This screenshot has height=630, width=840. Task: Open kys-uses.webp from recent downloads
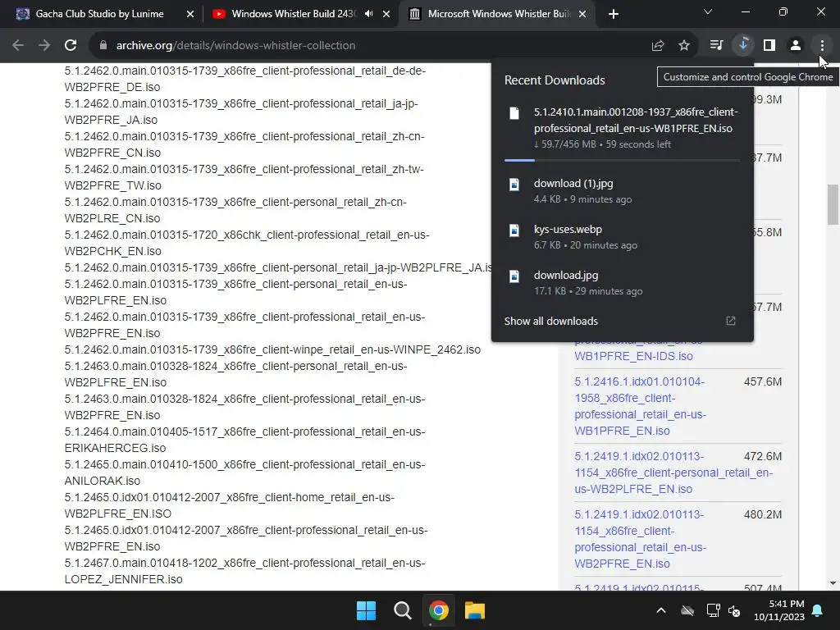622,237
